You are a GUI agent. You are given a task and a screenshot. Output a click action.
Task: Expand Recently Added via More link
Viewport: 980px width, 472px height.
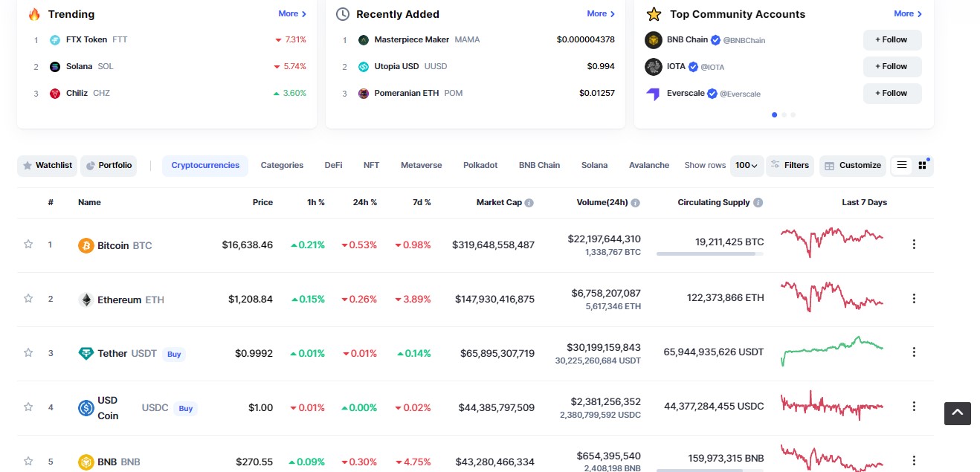(601, 14)
